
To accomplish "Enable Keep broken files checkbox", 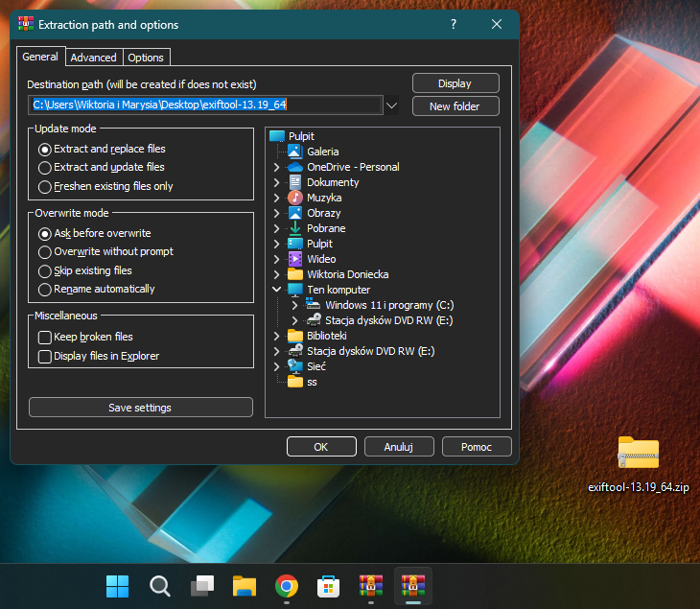I will [45, 338].
